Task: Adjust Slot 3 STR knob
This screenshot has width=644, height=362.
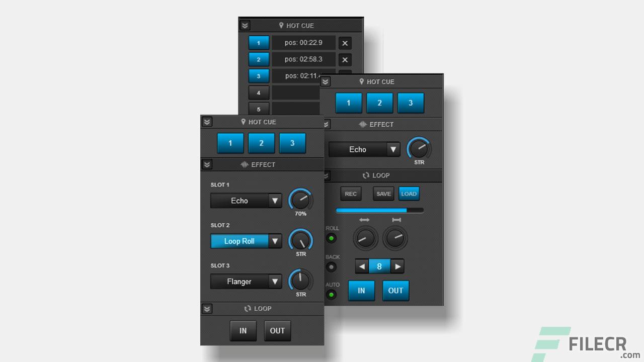Action: tap(300, 281)
